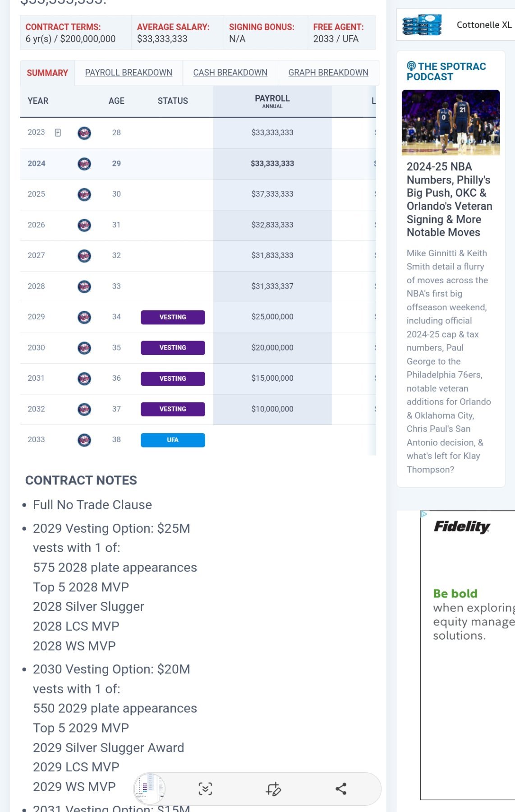Viewport: 515px width, 812px height.
Task: Click the AdChoices icon on Fidelity ad
Action: 424,514
